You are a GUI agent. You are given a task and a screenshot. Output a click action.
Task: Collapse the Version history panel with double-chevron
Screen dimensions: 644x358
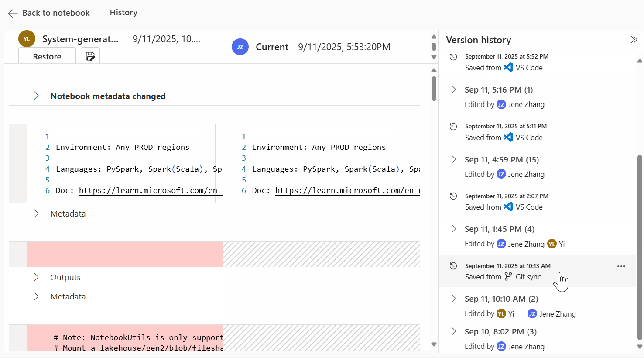634,39
